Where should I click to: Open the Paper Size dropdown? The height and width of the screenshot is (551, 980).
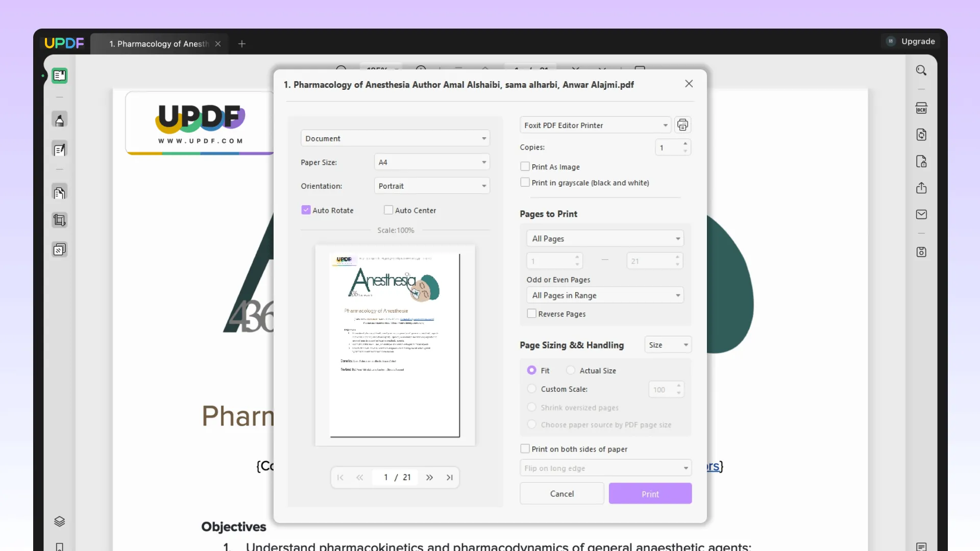[431, 162]
